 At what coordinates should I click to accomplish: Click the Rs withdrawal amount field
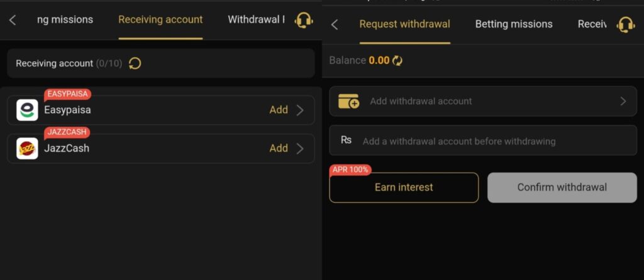click(x=483, y=141)
